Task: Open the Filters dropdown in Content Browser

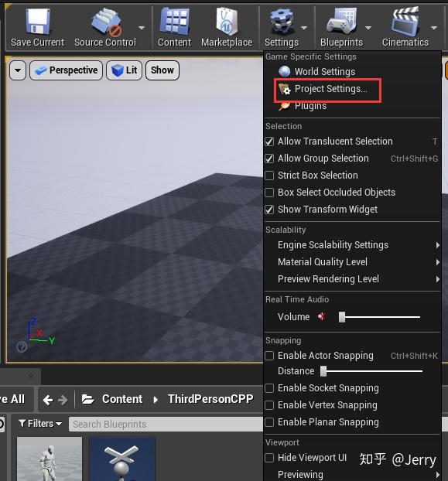Action: 40,424
